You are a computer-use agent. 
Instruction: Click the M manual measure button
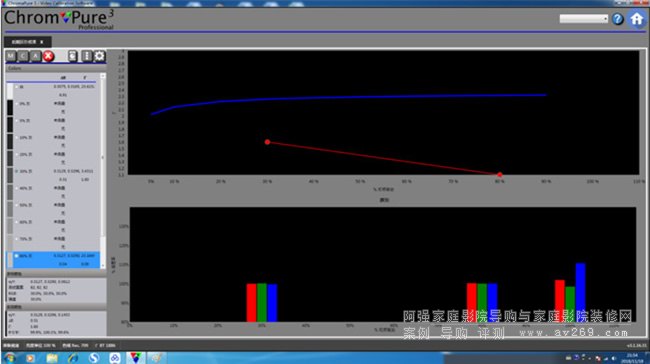pos(11,56)
